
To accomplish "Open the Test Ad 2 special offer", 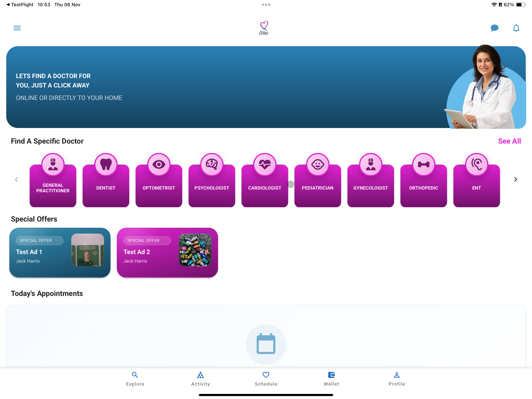I will [x=167, y=253].
